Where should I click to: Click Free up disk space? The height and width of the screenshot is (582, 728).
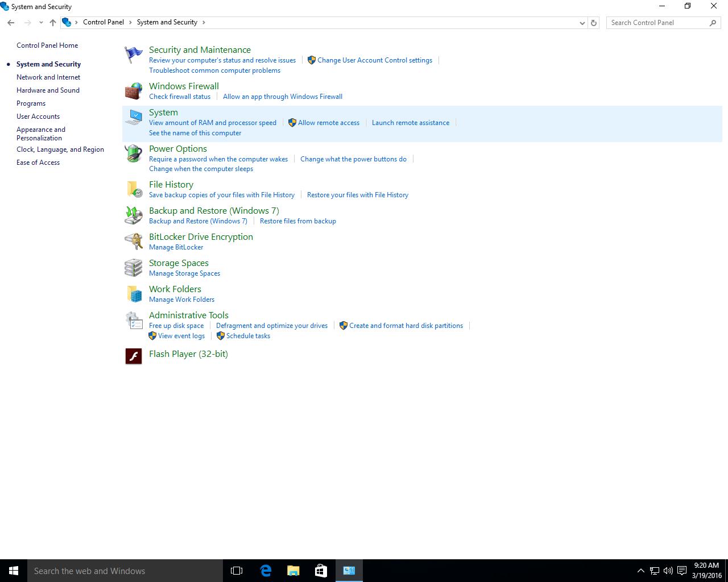click(176, 326)
